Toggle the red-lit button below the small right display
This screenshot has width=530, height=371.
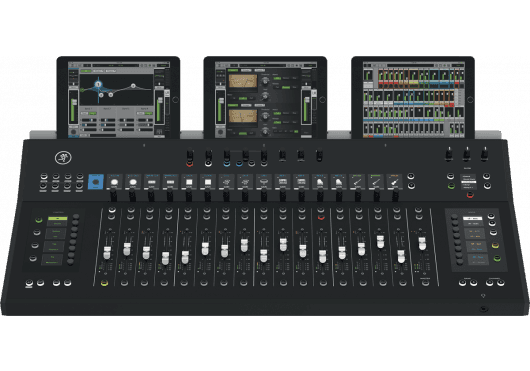pos(469,195)
